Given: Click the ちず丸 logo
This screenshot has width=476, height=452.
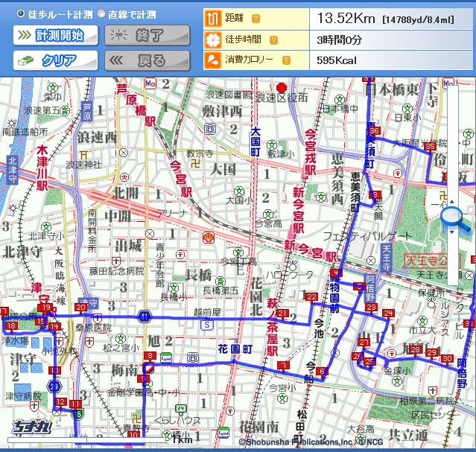Looking at the screenshot, I should 31,427.
